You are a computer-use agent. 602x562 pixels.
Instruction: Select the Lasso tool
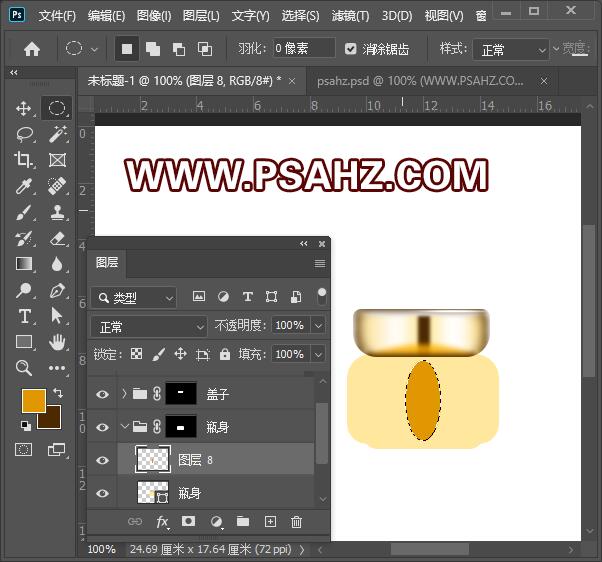click(25, 134)
